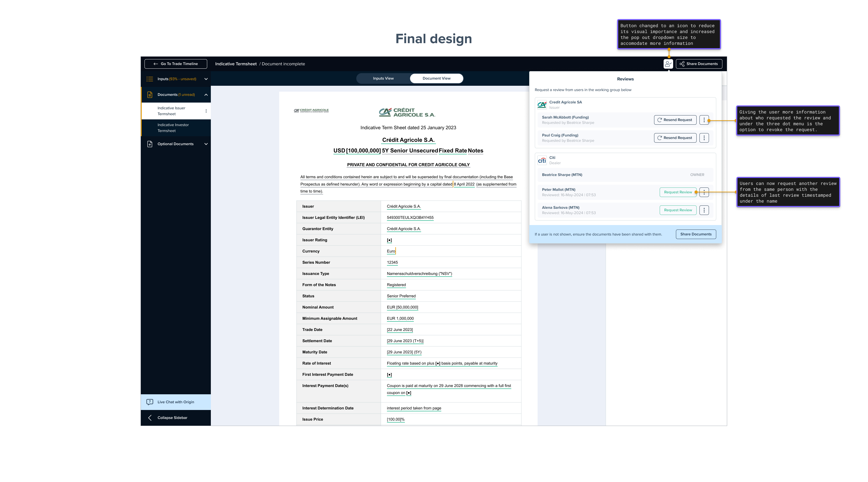
Task: Request review from Peter Mallot
Action: click(x=678, y=192)
